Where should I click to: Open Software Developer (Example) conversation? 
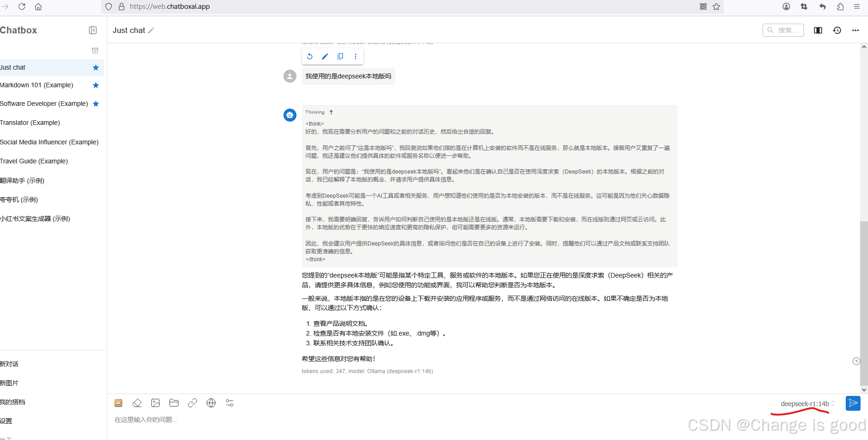[x=44, y=104]
